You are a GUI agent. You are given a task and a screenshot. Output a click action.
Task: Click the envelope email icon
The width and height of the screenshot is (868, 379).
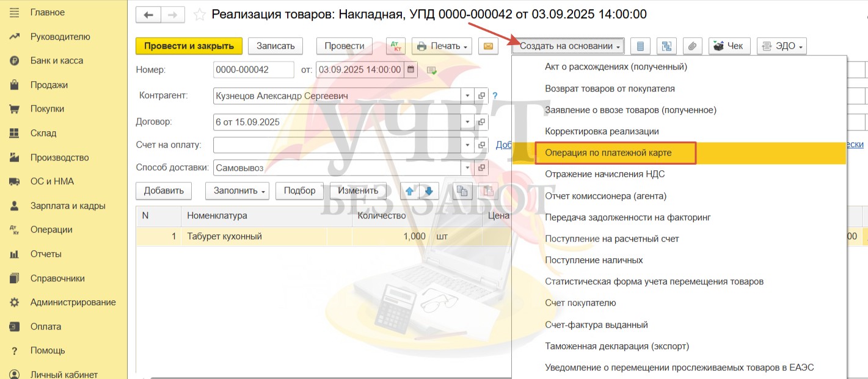click(487, 46)
